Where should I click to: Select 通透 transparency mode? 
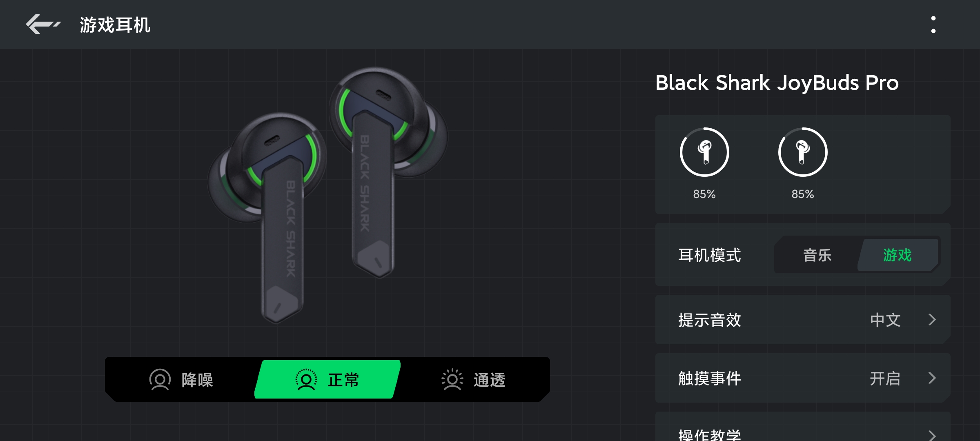coord(474,380)
